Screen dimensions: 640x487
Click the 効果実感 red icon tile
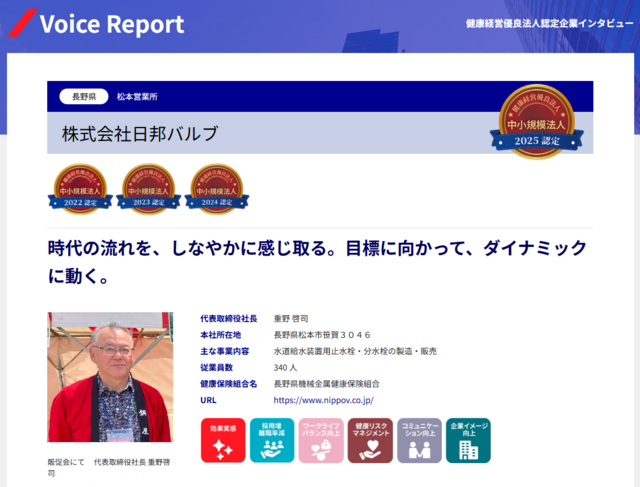pyautogui.click(x=222, y=440)
